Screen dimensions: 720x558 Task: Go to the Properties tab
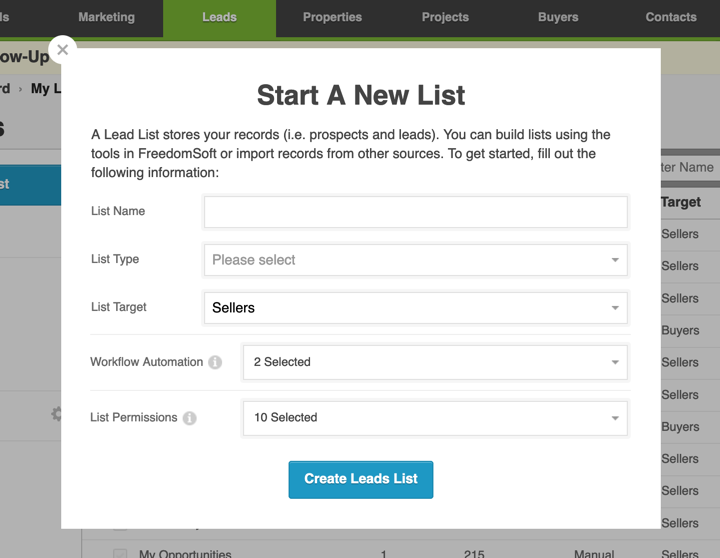[x=333, y=17]
